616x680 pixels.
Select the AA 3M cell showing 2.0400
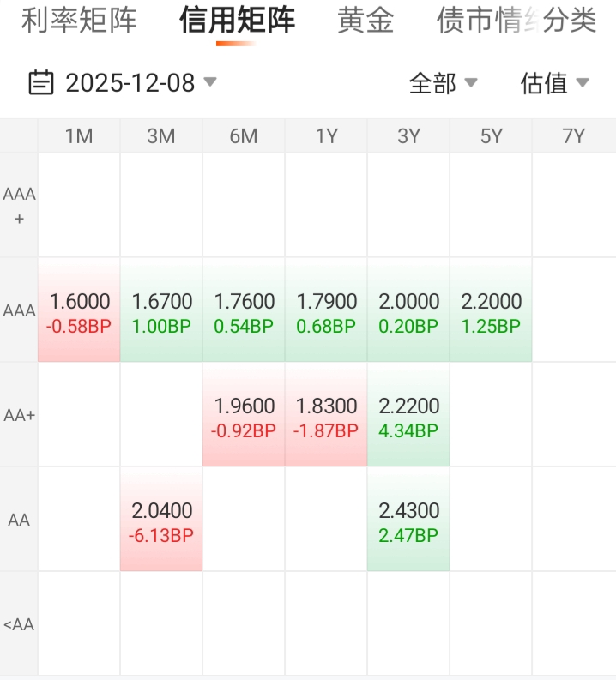coord(161,521)
